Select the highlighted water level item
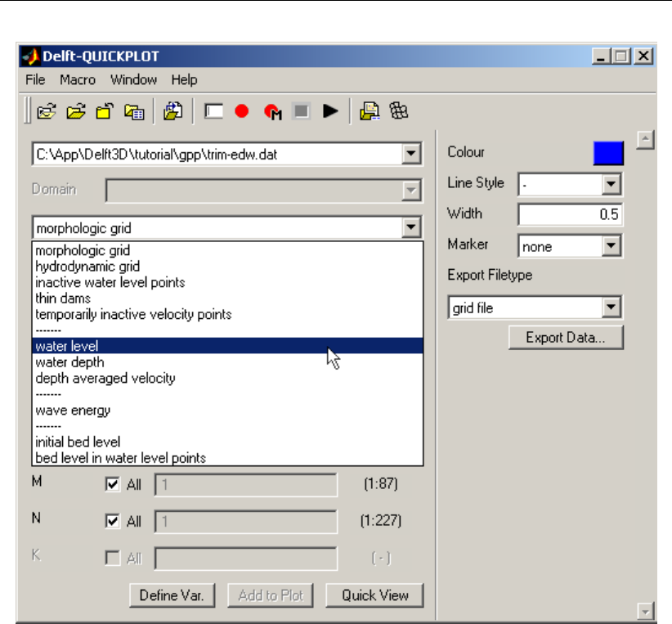 click(227, 346)
